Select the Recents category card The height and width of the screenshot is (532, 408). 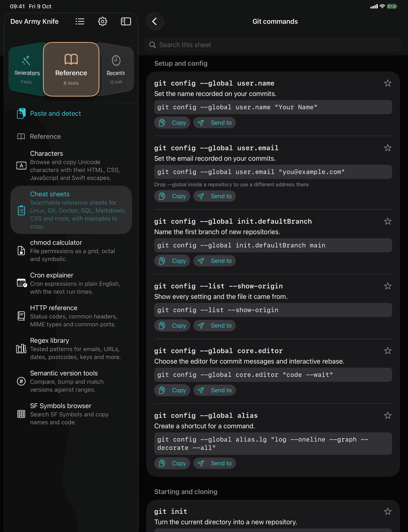(116, 69)
